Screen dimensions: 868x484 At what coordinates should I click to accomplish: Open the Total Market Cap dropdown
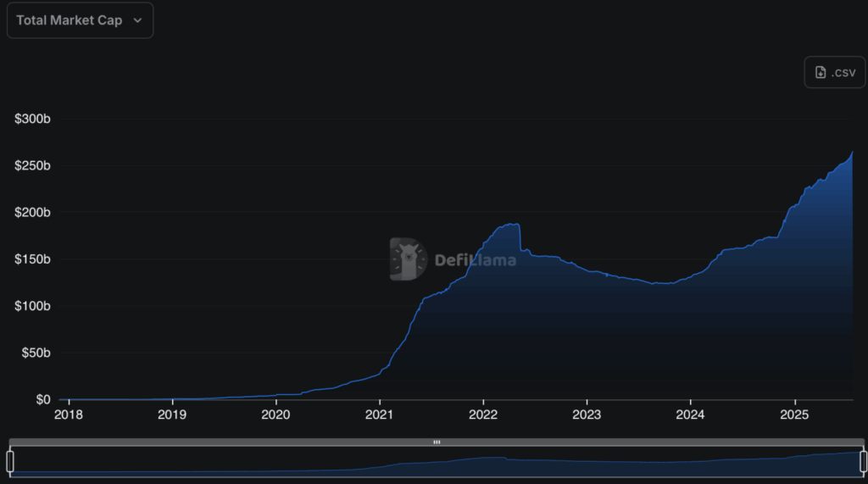80,20
